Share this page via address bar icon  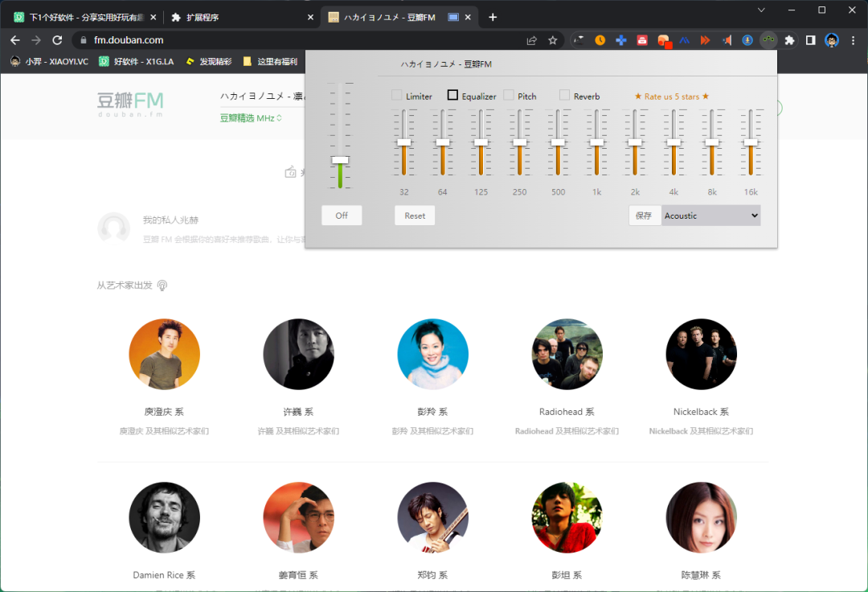[532, 40]
